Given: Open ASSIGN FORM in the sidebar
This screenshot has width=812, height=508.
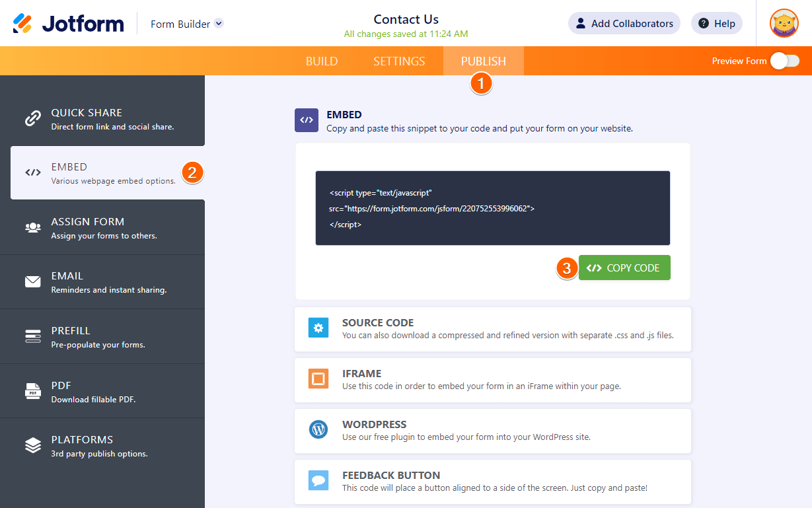Looking at the screenshot, I should click(x=102, y=227).
